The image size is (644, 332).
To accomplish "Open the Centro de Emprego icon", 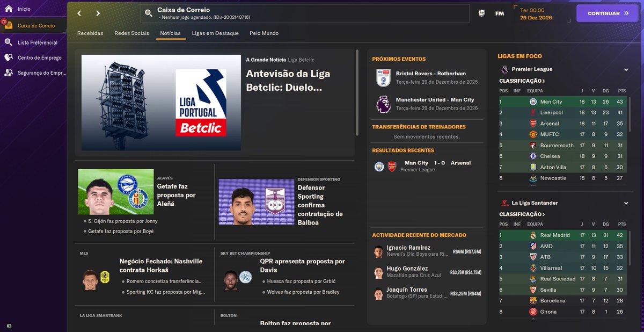I will (9, 57).
